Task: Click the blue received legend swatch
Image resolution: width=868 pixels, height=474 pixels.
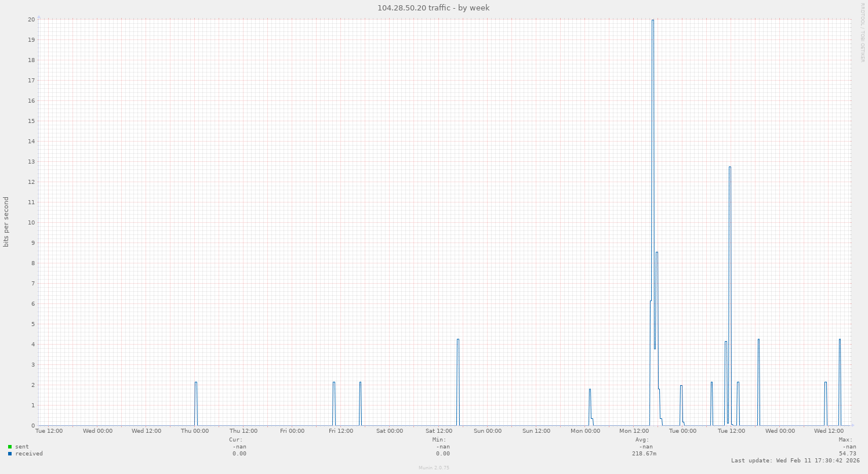Action: coord(10,454)
